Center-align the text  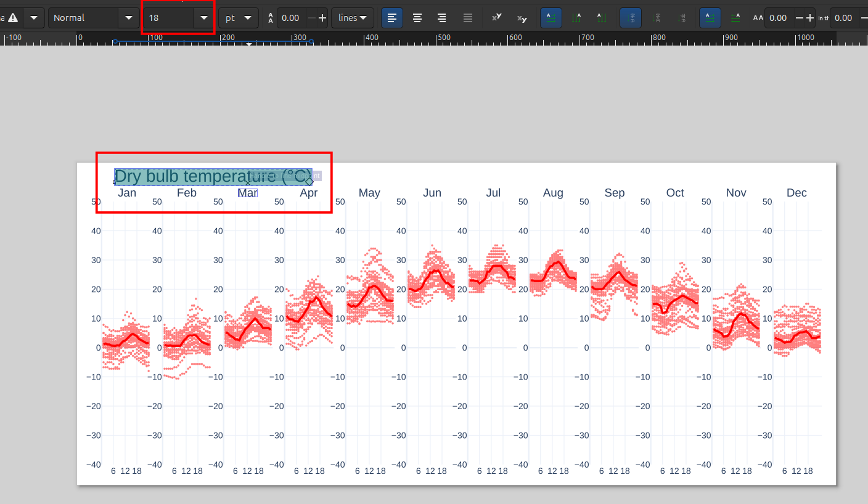[x=417, y=18]
